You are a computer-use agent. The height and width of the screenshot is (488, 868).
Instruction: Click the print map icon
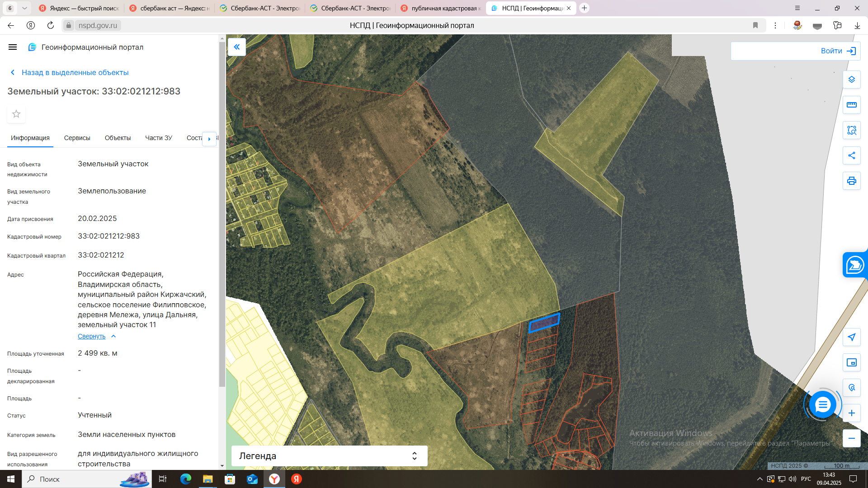[851, 181]
